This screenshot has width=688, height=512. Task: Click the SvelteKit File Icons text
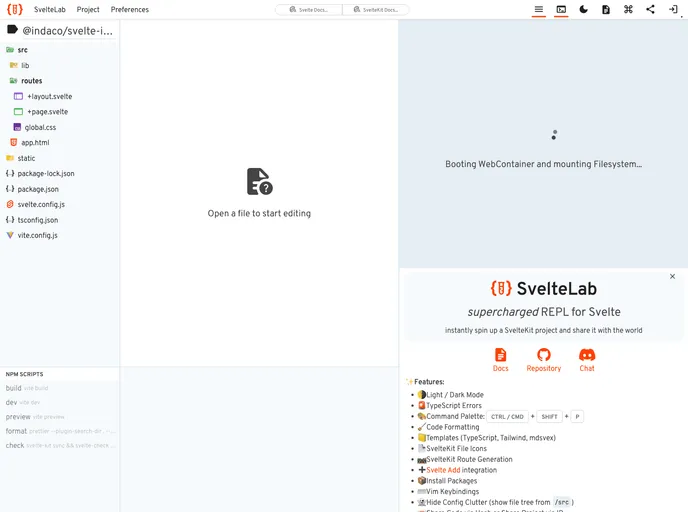point(456,448)
